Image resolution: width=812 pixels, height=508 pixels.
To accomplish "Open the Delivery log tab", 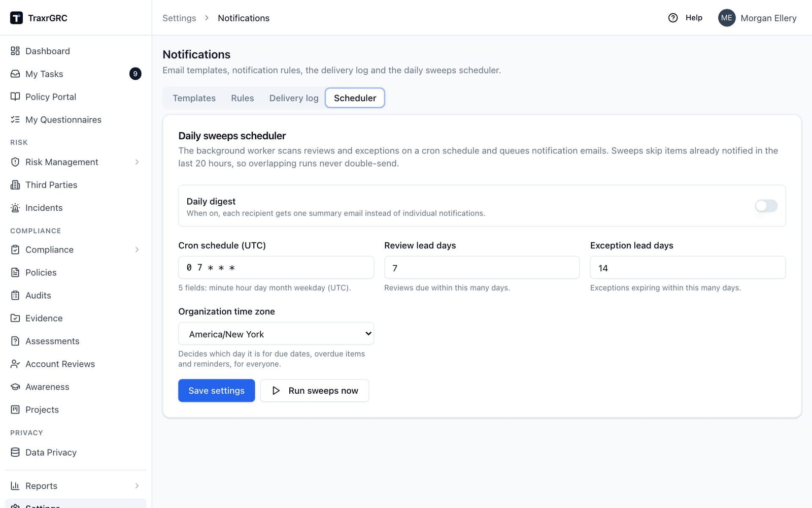I will coord(294,98).
